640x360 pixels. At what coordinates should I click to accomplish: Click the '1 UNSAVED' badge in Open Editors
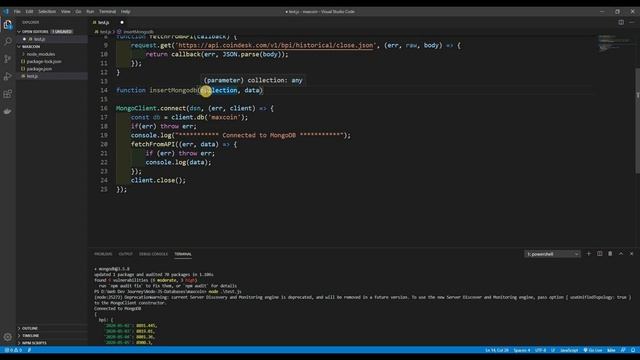(62, 31)
